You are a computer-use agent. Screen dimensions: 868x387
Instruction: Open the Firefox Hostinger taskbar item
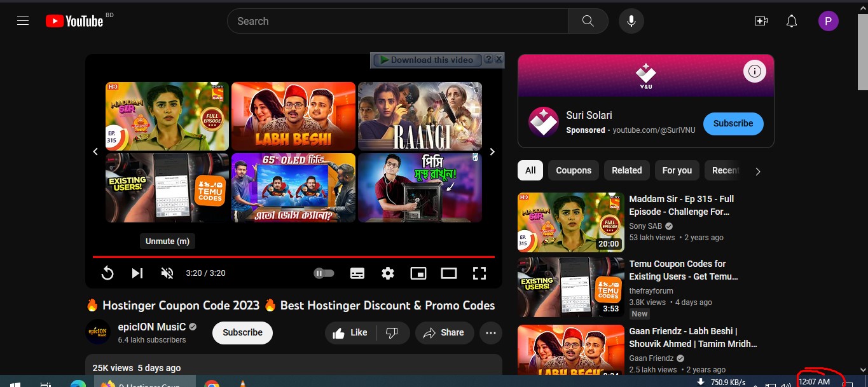[x=145, y=382]
